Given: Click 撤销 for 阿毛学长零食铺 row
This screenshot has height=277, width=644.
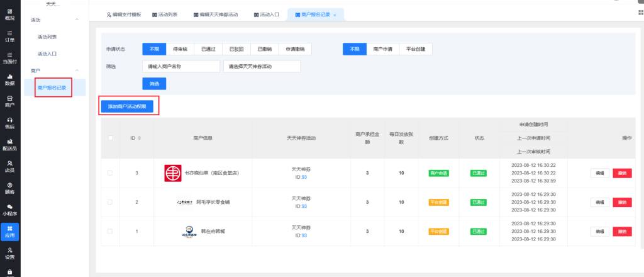Looking at the screenshot, I should pos(622,202).
